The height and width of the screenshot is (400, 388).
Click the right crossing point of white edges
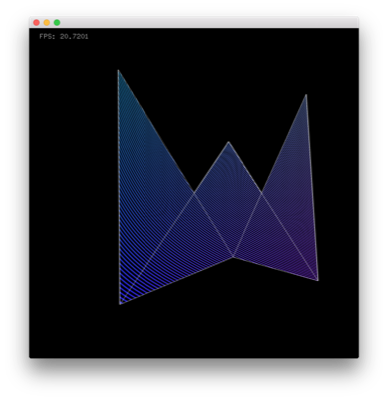point(262,192)
